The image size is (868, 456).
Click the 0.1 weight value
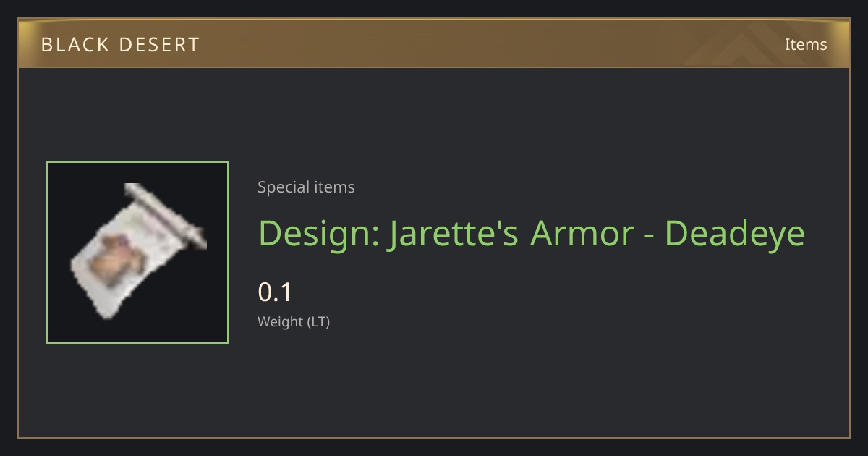(x=275, y=292)
